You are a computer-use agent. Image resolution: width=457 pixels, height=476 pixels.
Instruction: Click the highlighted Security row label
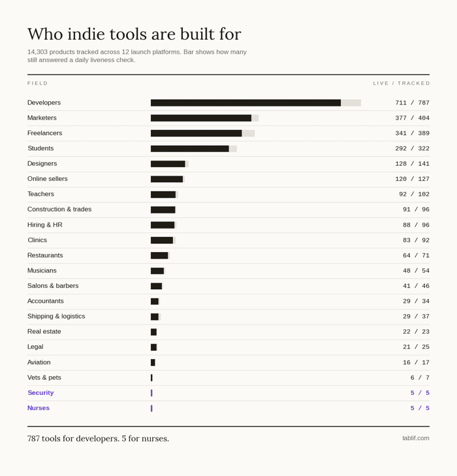[x=40, y=393]
